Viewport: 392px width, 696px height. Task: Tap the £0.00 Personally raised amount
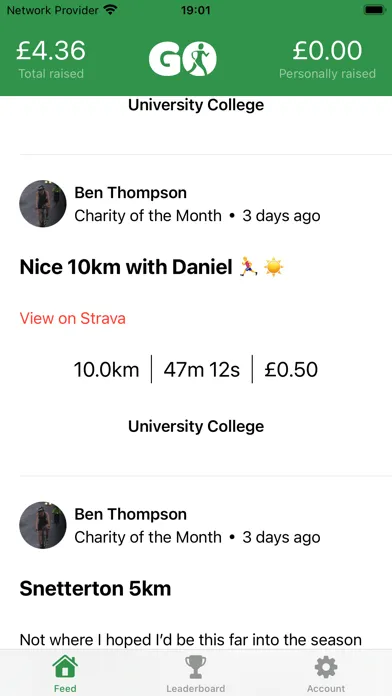click(327, 51)
